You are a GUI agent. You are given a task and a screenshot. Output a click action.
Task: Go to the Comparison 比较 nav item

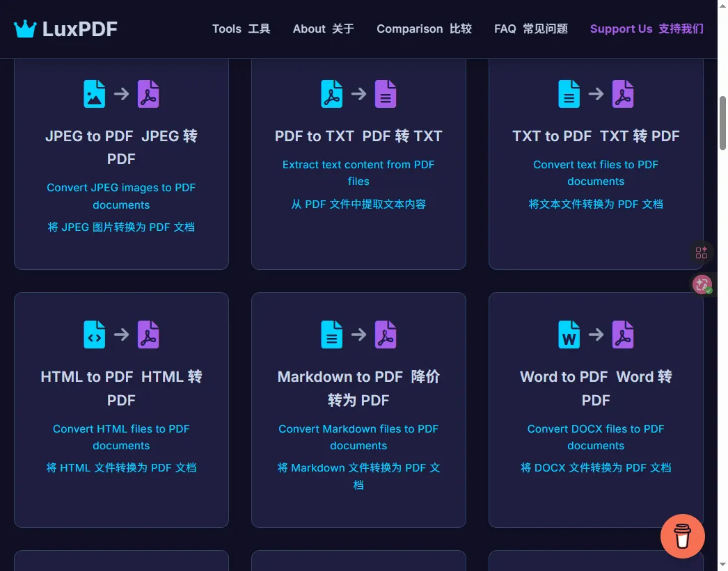[x=424, y=29]
